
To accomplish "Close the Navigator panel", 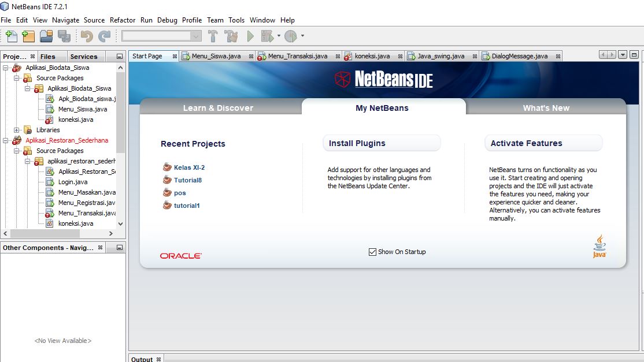I will (x=100, y=247).
